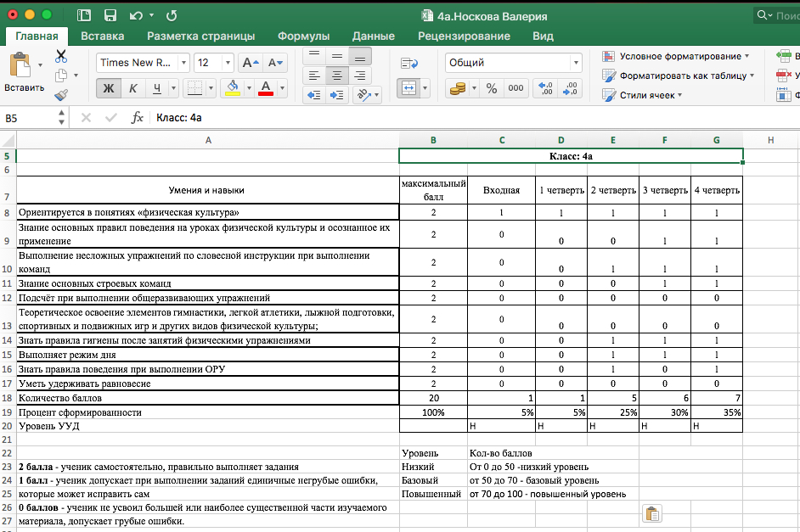The height and width of the screenshot is (532, 800).
Task: Toggle Wrap Text for the cell
Action: (x=409, y=63)
